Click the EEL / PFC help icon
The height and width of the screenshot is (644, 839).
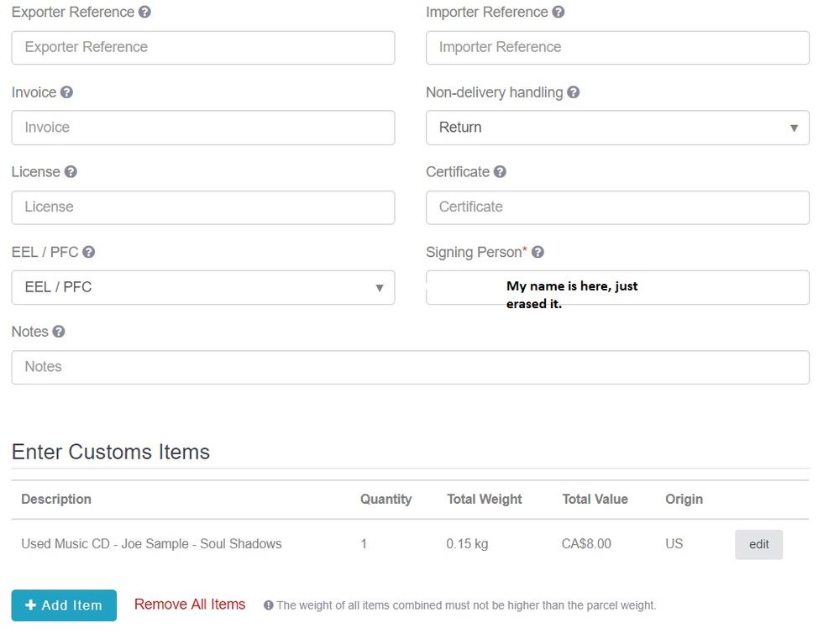click(x=88, y=252)
